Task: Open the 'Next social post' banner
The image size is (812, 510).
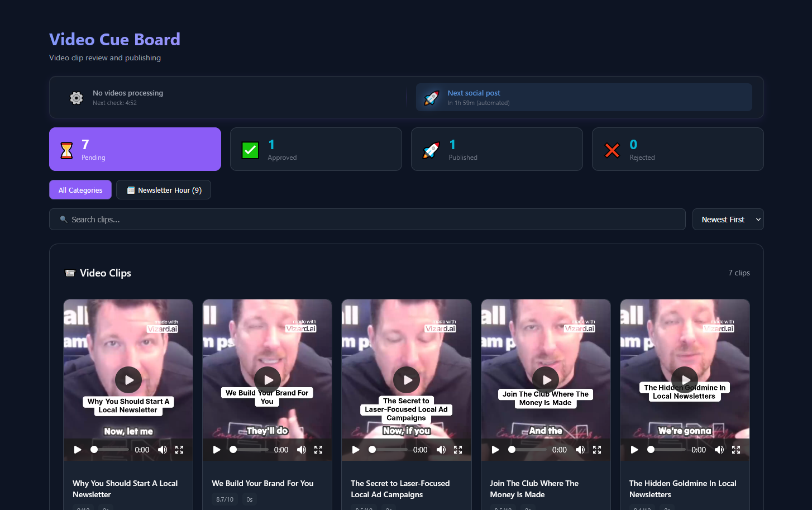Action: coord(584,97)
